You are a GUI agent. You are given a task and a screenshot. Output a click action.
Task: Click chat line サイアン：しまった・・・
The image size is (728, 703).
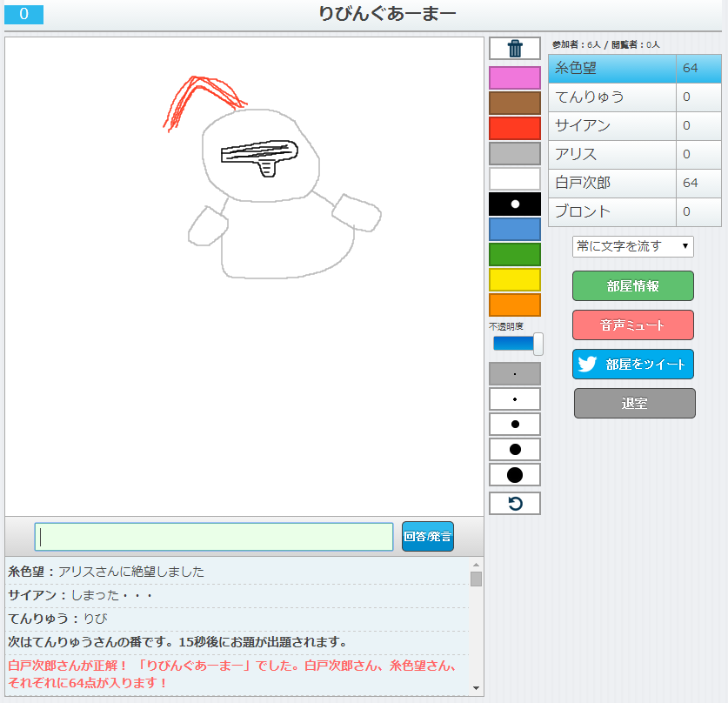[x=80, y=595]
